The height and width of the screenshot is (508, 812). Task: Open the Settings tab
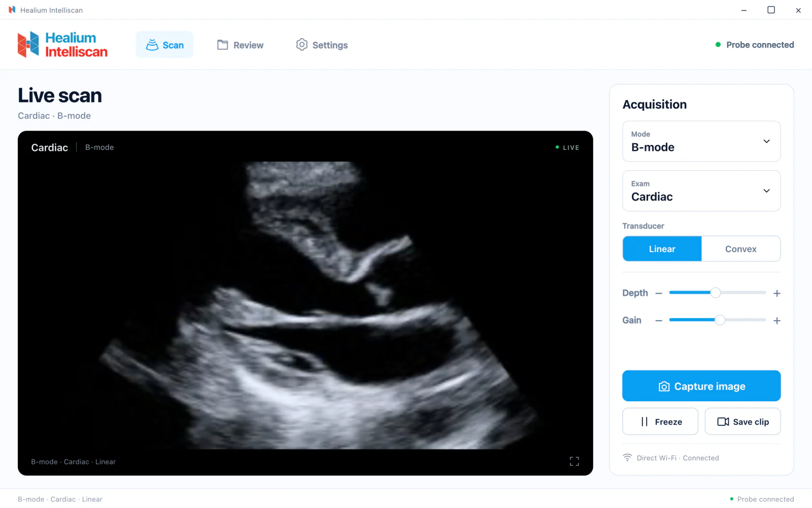point(322,45)
